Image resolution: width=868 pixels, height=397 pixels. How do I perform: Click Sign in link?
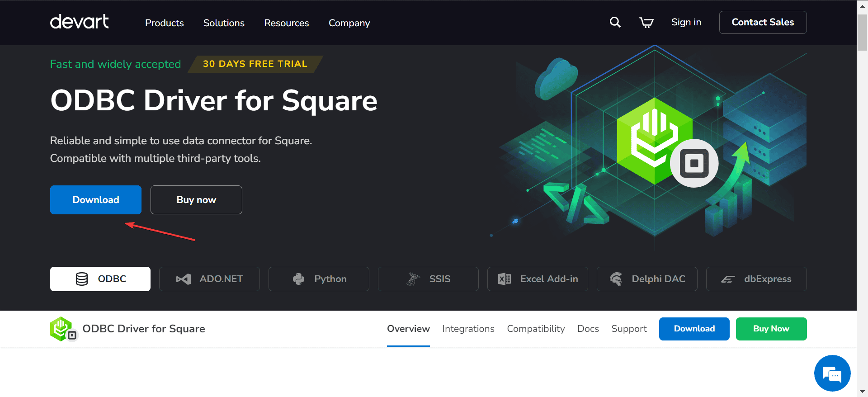(x=686, y=22)
